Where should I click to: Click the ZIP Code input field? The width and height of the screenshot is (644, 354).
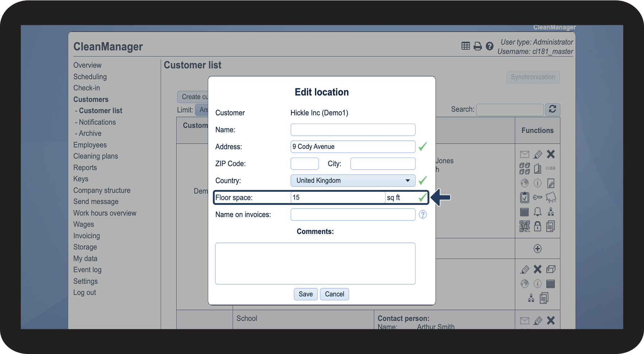click(305, 164)
